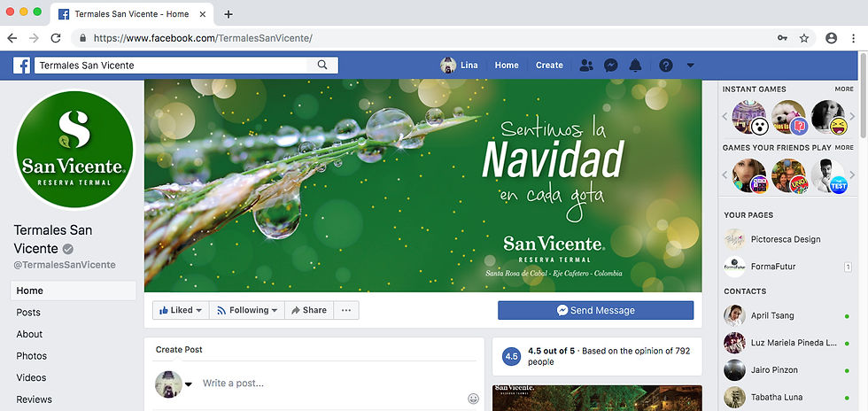Click MORE next to Instant Games
Viewport: 868px width, 411px height.
coord(844,89)
